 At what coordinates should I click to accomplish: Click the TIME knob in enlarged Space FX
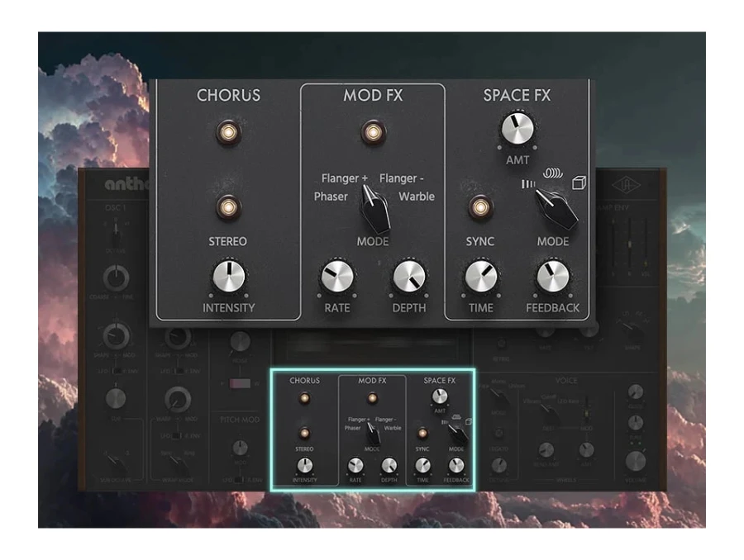click(x=480, y=276)
